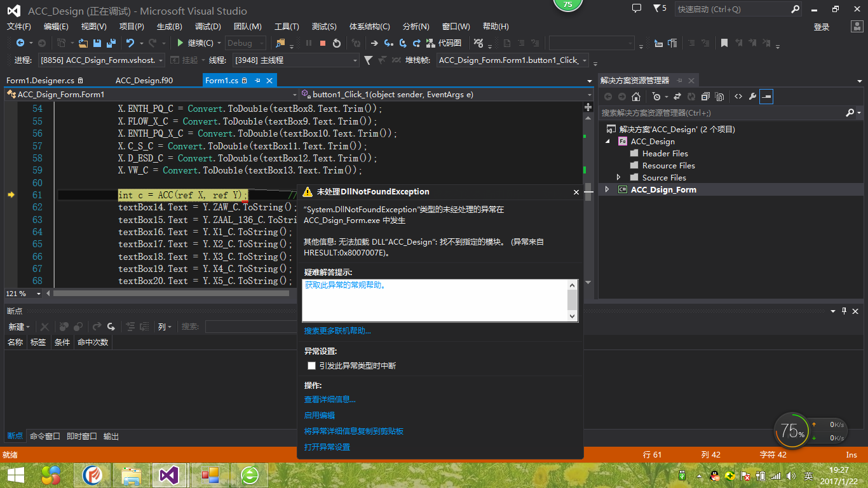Click the thread filter funnel icon
Viewport: 868px width, 488px height.
tap(368, 60)
